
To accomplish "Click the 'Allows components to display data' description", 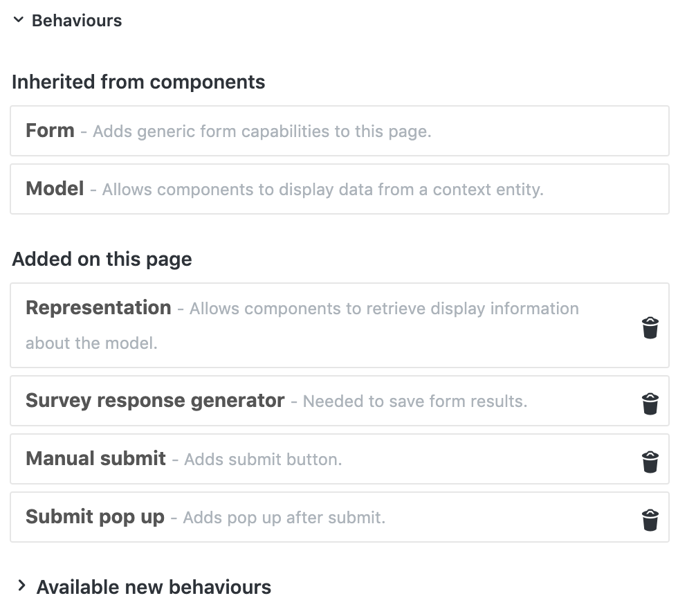I will 322,190.
